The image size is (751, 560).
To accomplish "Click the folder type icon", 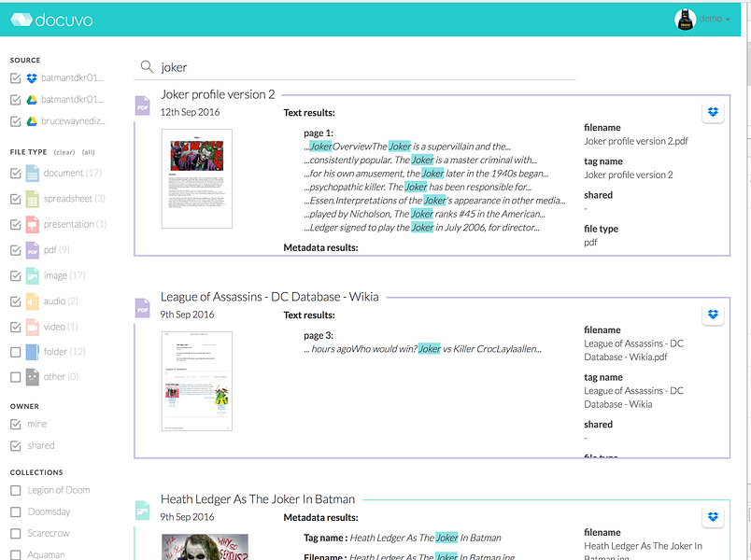I will 33,352.
